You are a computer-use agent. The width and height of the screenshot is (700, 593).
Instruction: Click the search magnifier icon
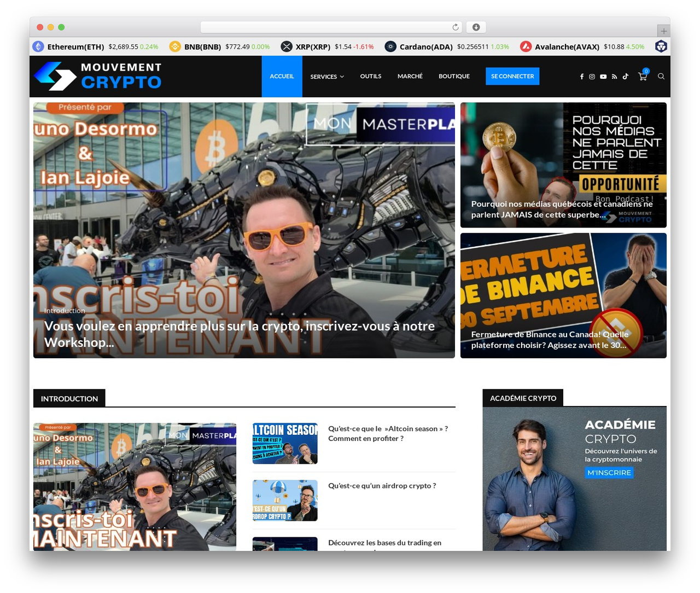(x=661, y=77)
